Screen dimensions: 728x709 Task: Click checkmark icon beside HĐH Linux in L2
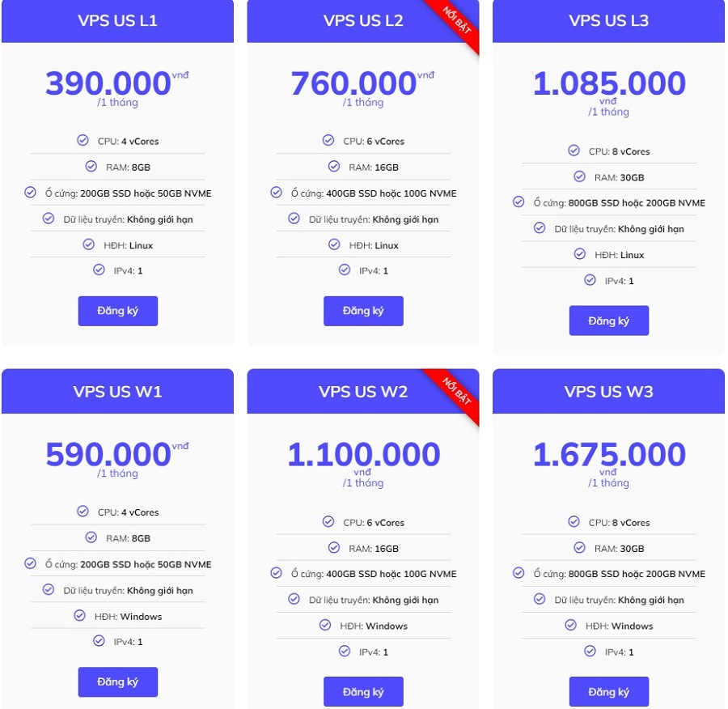[334, 244]
